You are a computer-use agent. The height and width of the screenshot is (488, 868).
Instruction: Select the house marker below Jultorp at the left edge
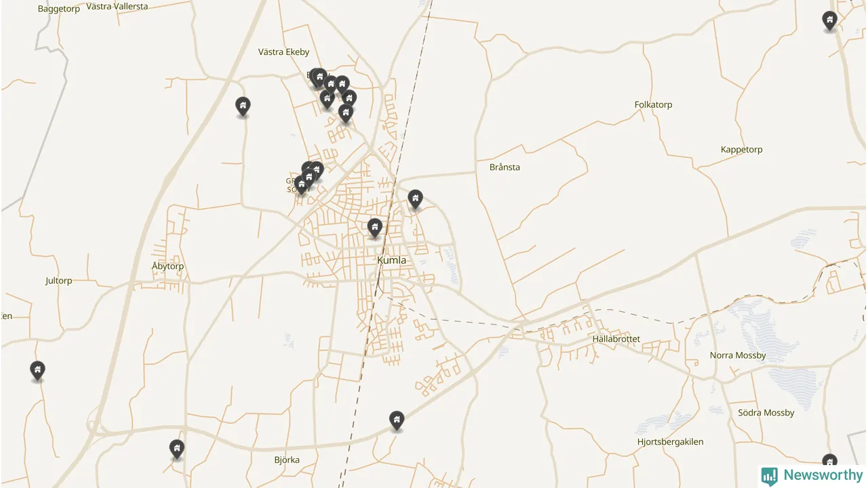point(38,370)
